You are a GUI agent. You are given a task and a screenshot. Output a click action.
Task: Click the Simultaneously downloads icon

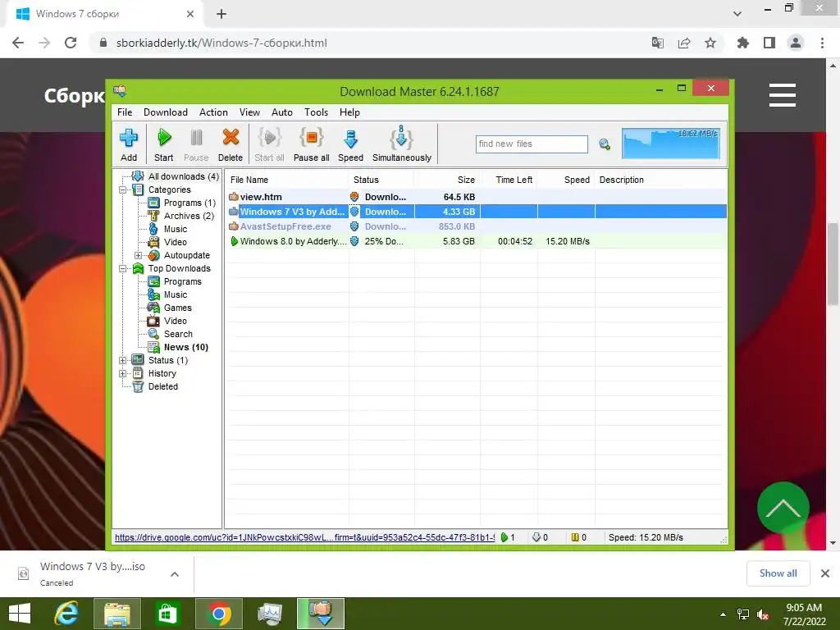point(402,144)
